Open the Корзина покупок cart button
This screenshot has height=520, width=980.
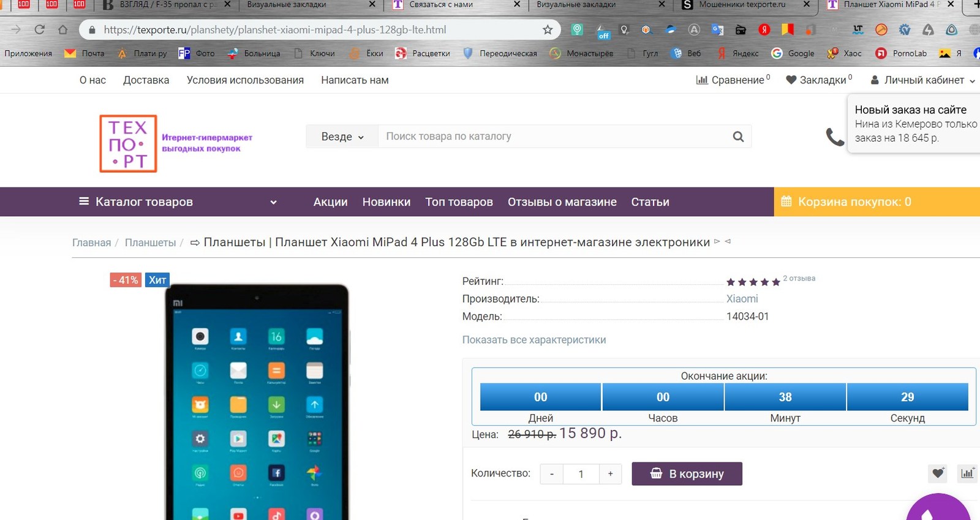tap(877, 202)
